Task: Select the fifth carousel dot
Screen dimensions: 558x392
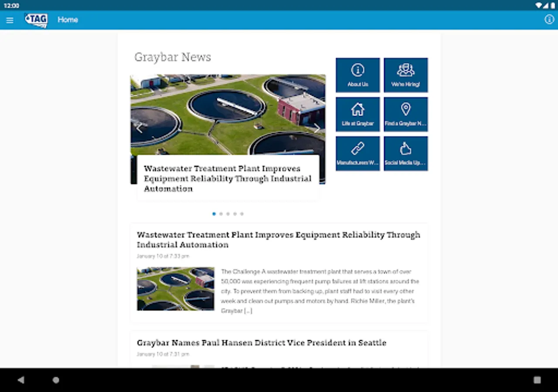Action: coord(242,214)
